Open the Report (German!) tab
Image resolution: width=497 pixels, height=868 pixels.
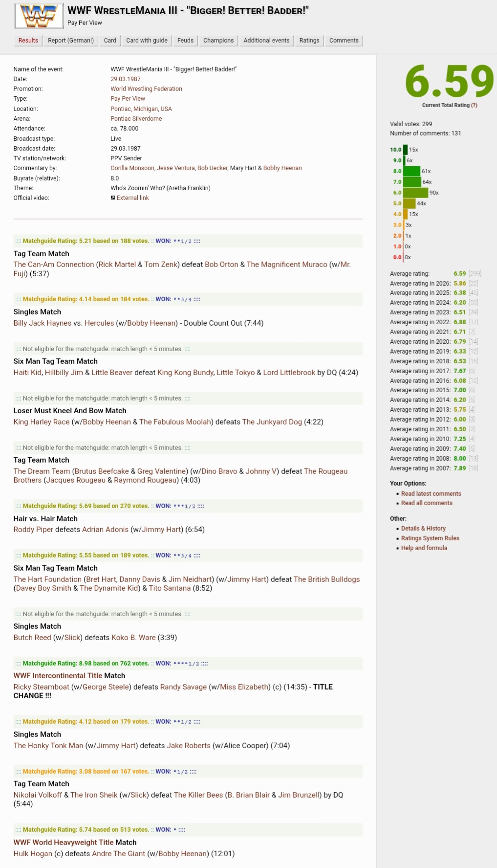[x=71, y=41]
